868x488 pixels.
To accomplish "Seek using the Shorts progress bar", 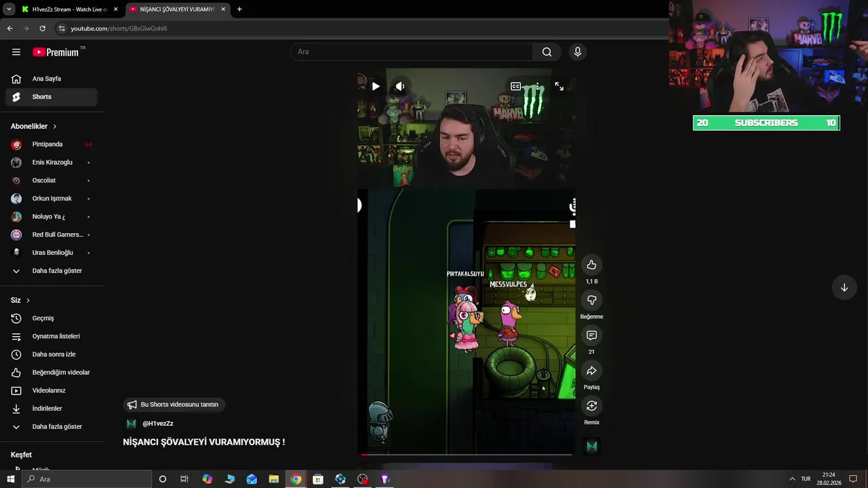I will point(466,454).
